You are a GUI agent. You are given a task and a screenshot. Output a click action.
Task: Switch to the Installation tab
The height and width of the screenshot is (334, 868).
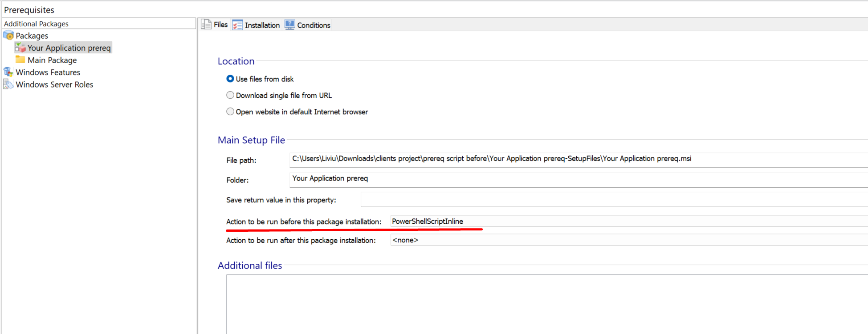click(x=262, y=25)
